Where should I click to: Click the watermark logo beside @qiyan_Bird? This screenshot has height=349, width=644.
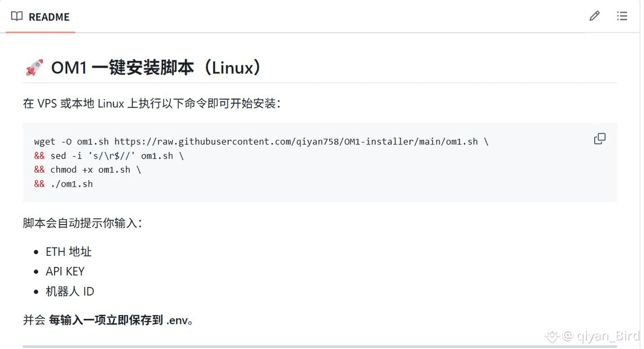pos(552,336)
